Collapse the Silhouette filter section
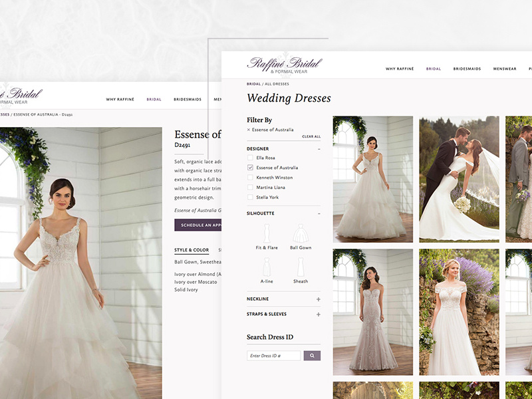Screen dimensions: 532x399 point(319,213)
